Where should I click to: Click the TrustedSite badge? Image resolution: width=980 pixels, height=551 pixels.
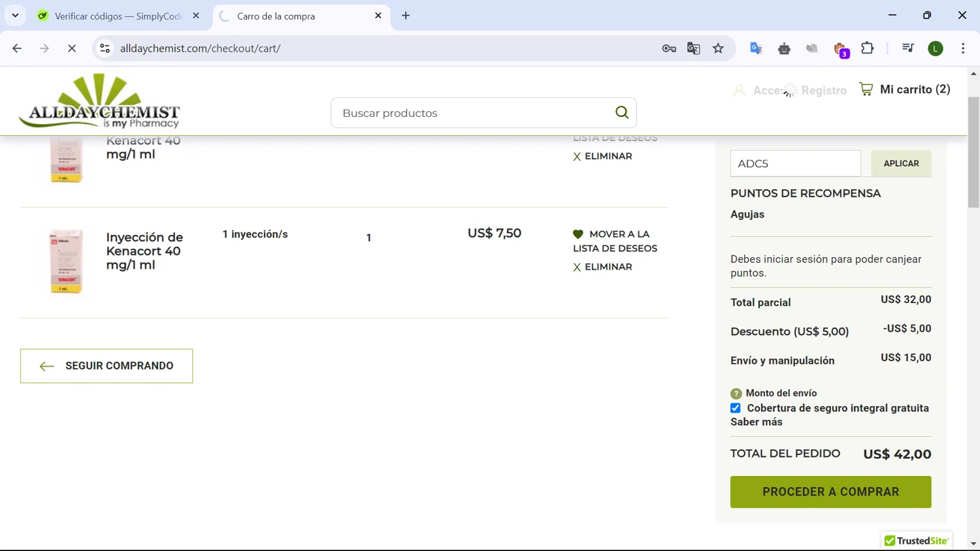[916, 541]
